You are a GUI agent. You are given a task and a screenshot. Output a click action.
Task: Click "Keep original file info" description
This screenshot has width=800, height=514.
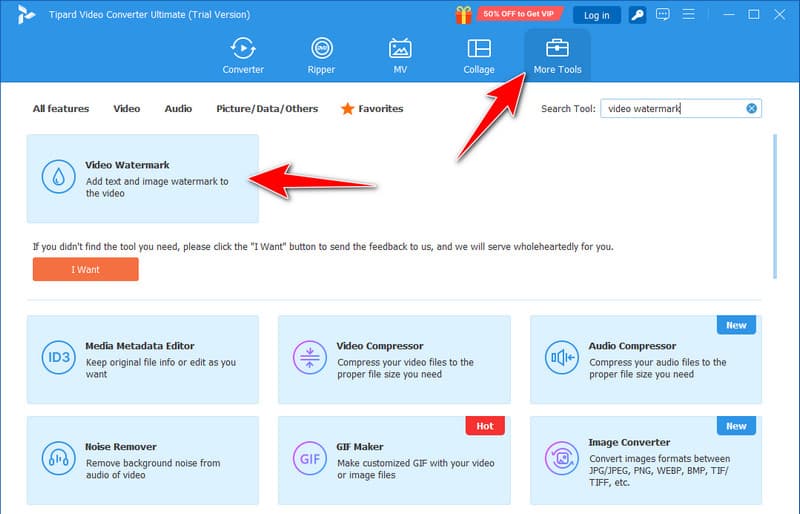coord(161,368)
